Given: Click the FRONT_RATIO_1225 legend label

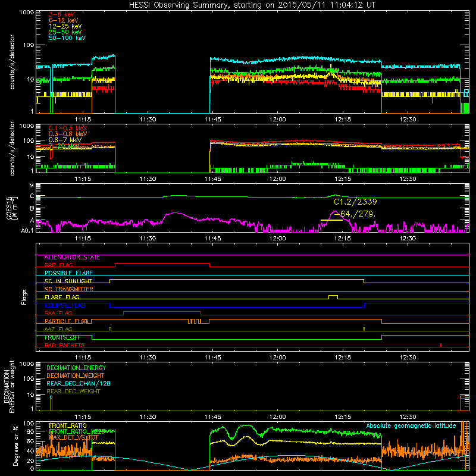Looking at the screenshot, I should point(77,432).
